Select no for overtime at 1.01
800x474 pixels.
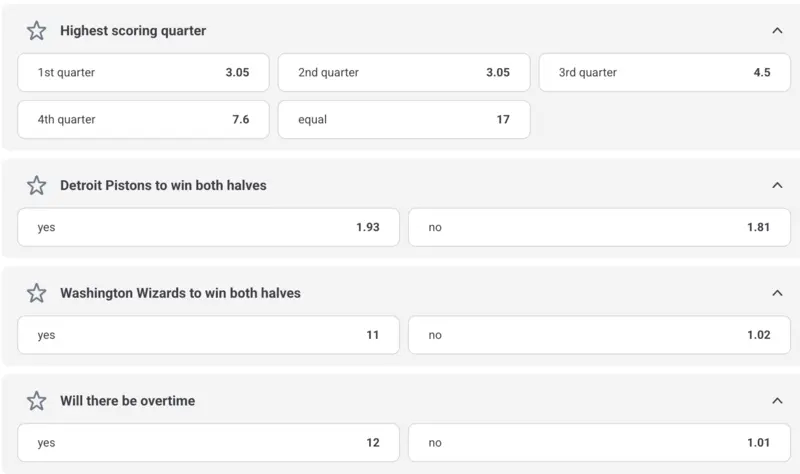pyautogui.click(x=599, y=443)
